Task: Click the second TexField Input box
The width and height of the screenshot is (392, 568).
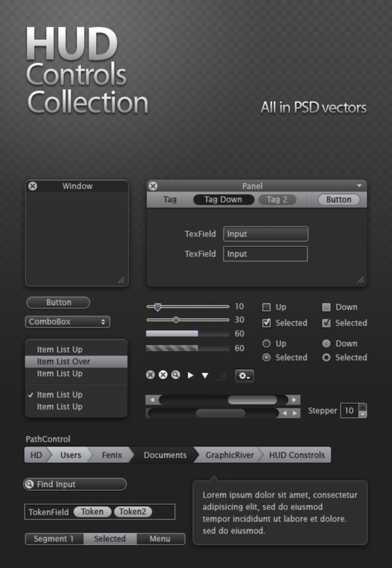Action: click(265, 254)
